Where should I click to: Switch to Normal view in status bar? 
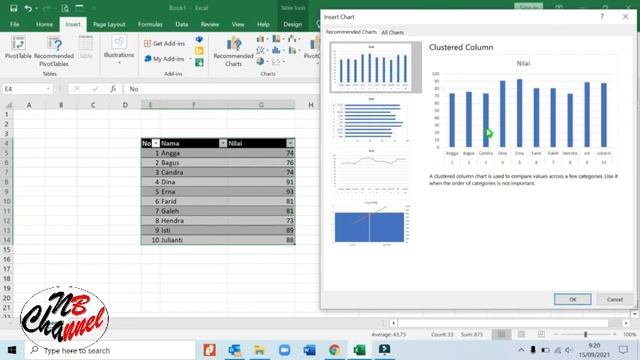(x=501, y=334)
